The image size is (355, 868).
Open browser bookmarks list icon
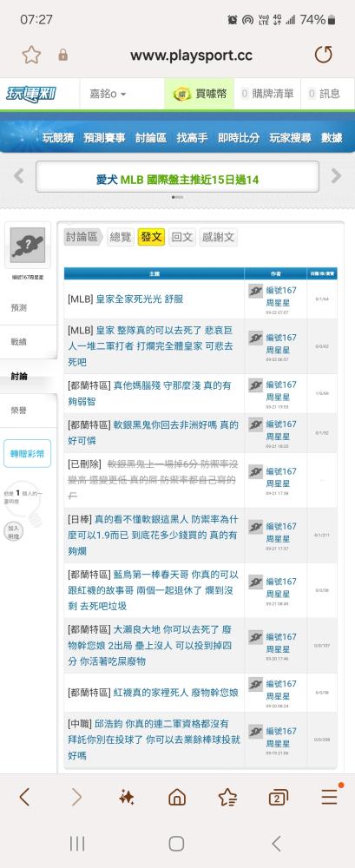tap(227, 797)
